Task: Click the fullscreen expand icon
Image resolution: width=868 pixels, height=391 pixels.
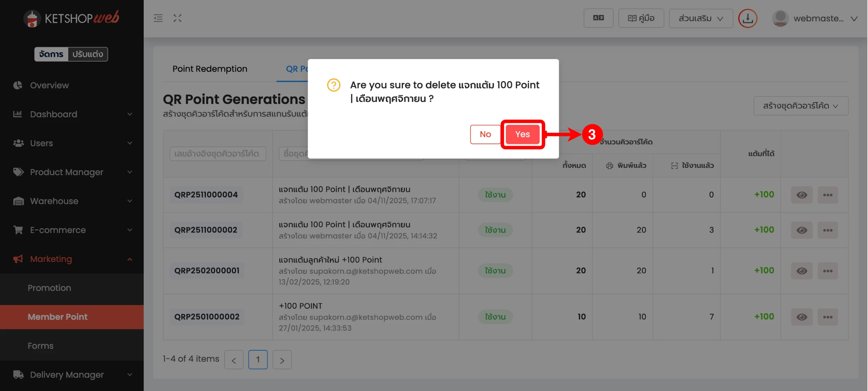Action: (177, 18)
